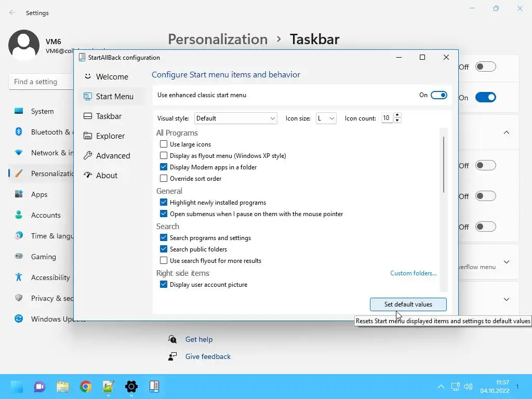This screenshot has width=532, height=399.
Task: Enable Override sort order
Action: (x=164, y=179)
